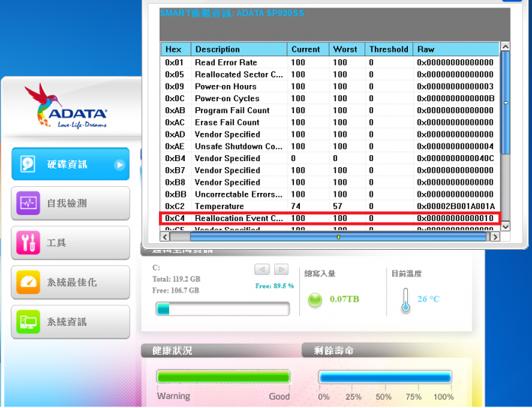Click the hard disk icon on 硬碟資訊
Viewport: 532px width, 408px height.
coord(28,164)
